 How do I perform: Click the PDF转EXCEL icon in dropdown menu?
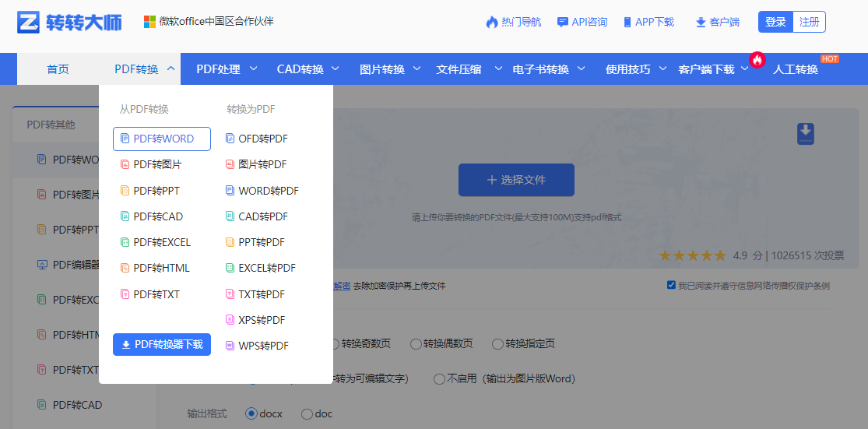point(125,242)
